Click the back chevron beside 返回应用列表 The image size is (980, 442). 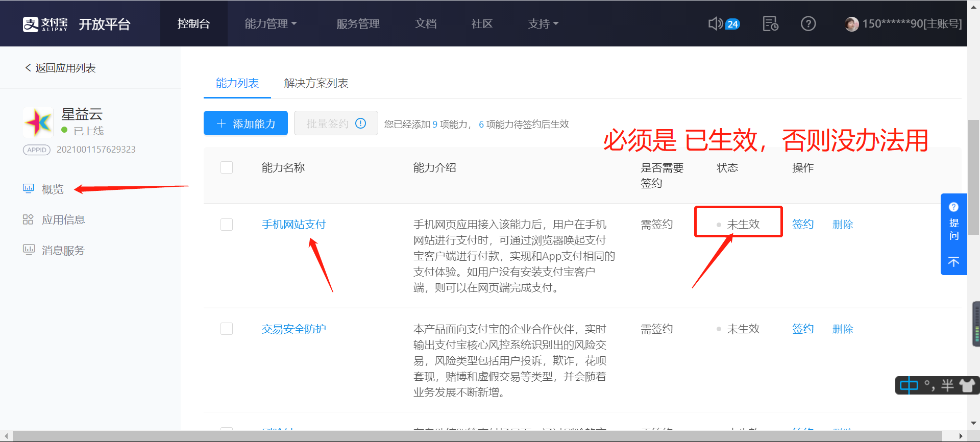(x=28, y=67)
